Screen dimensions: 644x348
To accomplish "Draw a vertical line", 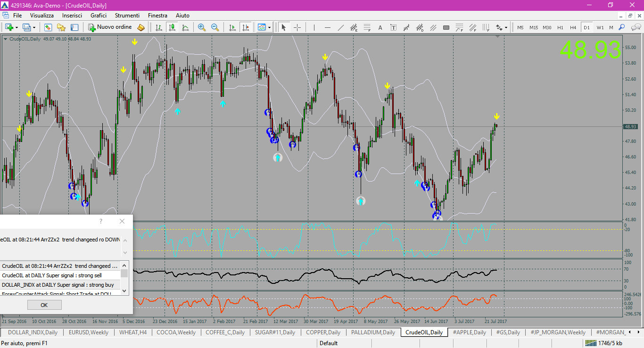I will (314, 27).
